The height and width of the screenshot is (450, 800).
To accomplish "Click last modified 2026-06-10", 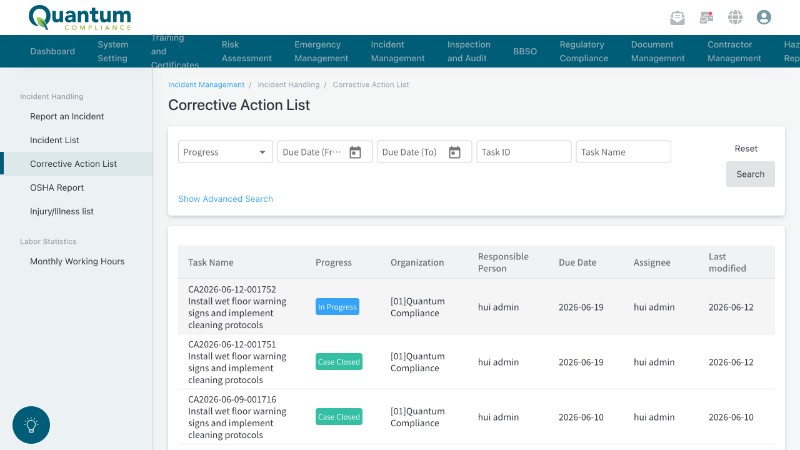I will (x=731, y=417).
